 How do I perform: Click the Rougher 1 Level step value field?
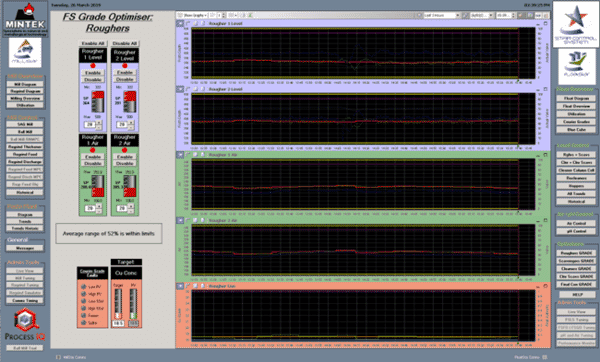[x=90, y=124]
